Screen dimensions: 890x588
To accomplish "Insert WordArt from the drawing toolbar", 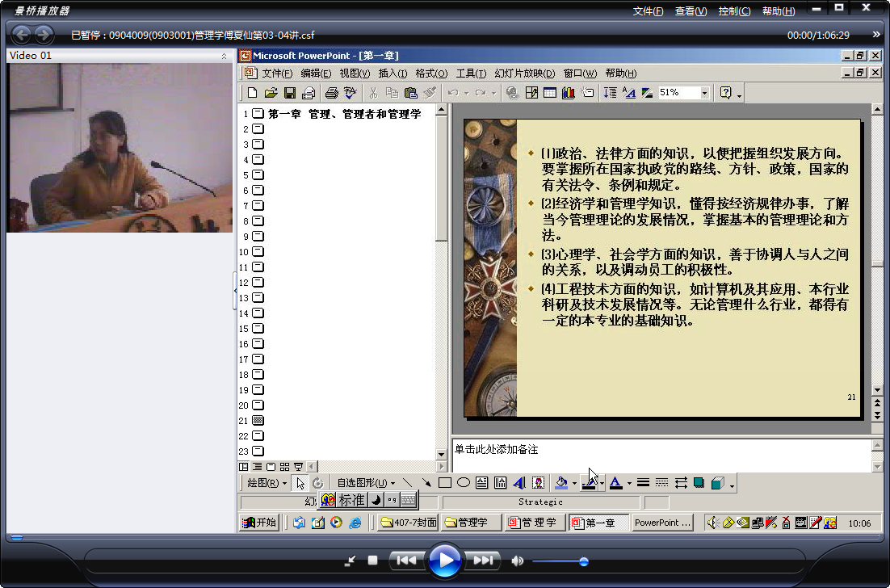I will tap(518, 483).
